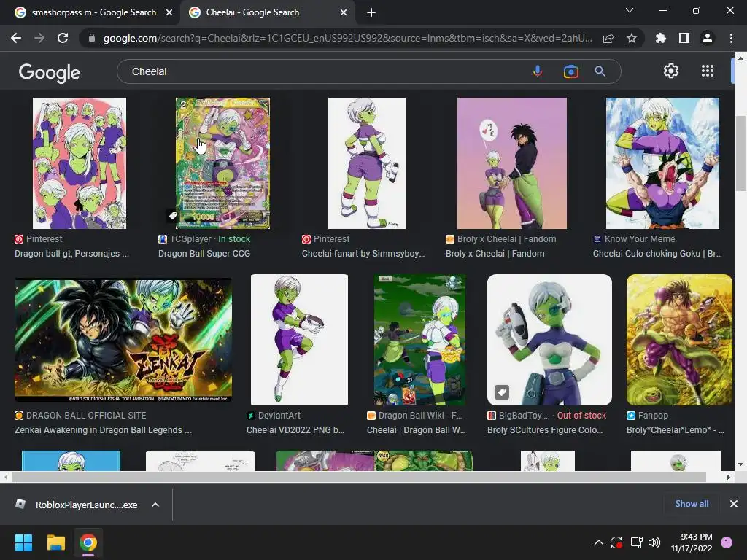The width and height of the screenshot is (747, 560).
Task: Open the BigBadToy figure image
Action: (x=549, y=340)
